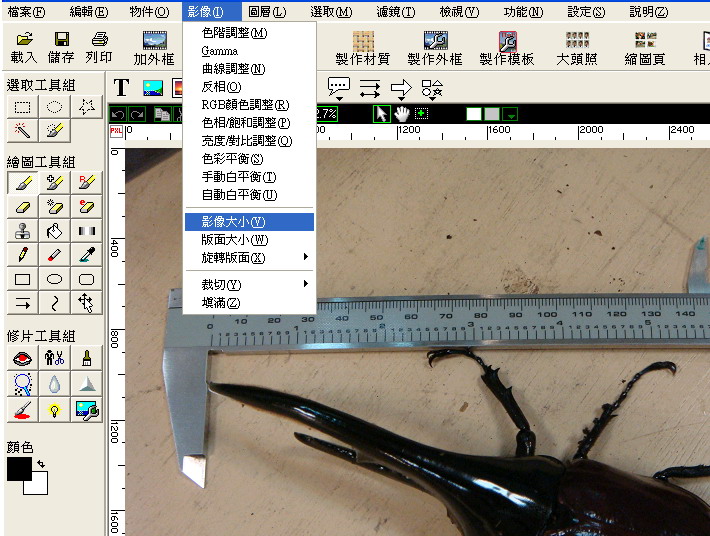Open the speech bubble shape dropdown

[x=338, y=88]
